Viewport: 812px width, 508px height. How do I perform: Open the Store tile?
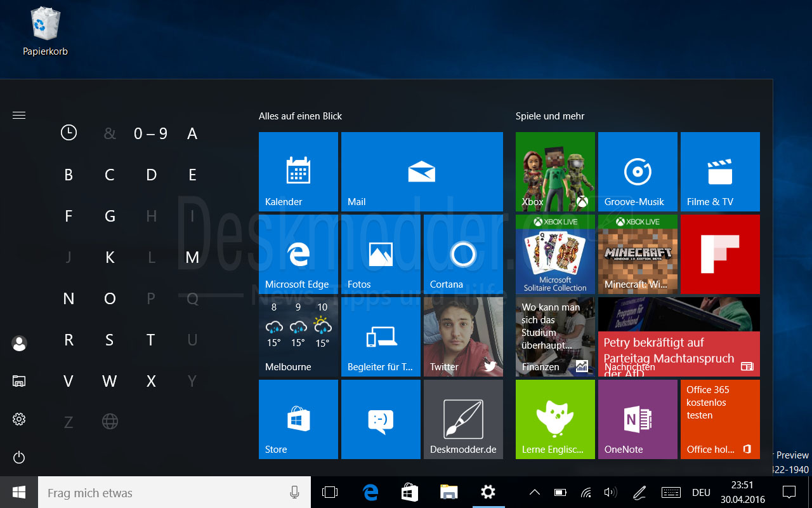click(298, 419)
